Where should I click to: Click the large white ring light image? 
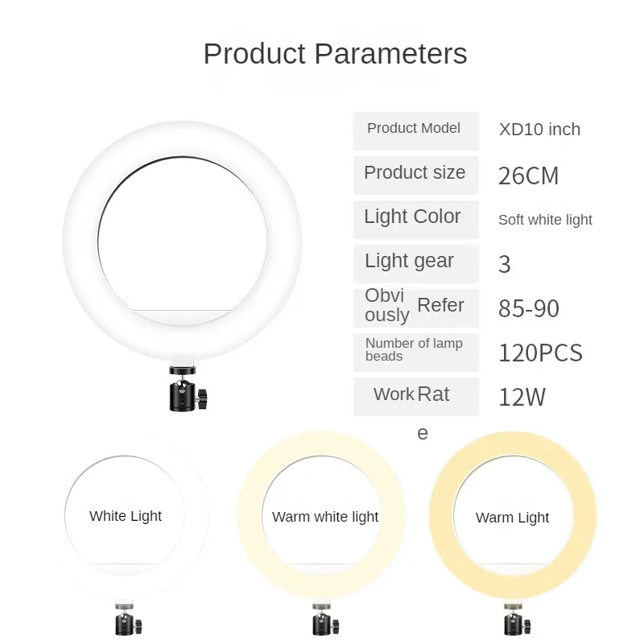point(183,242)
